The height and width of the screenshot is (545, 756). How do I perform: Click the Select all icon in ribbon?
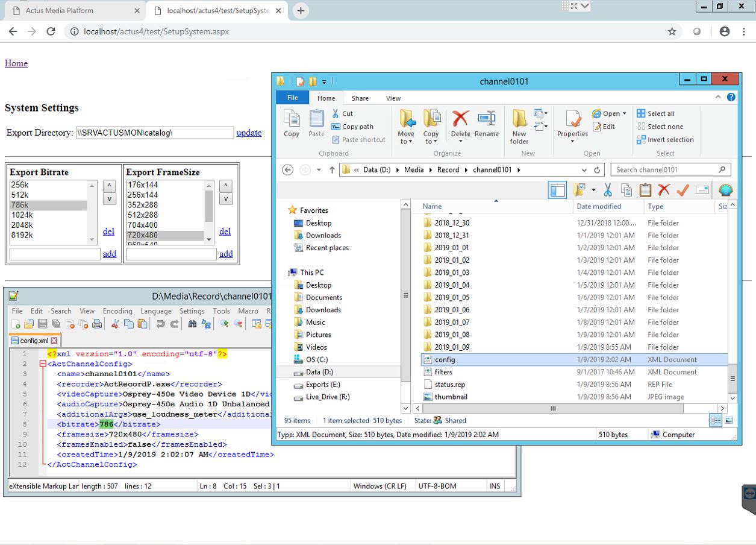pos(641,113)
